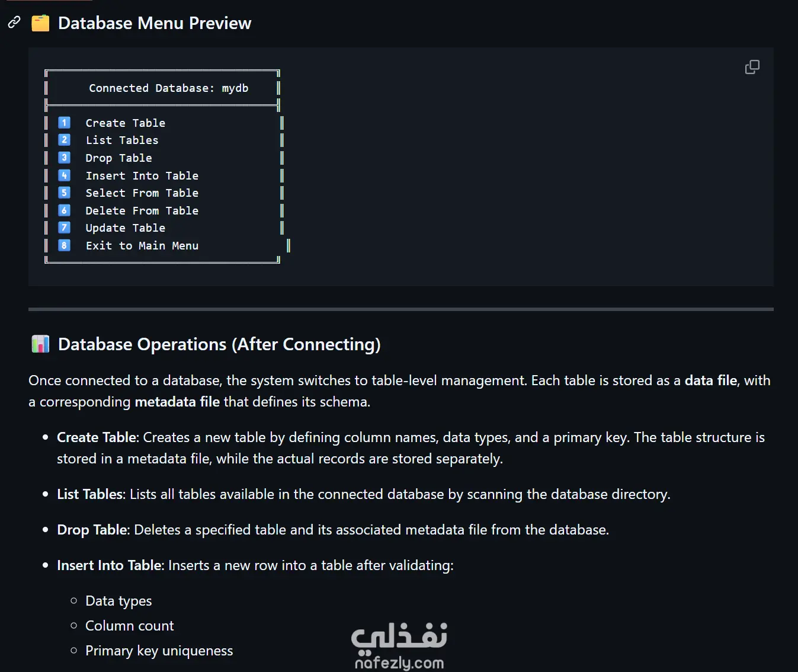Image resolution: width=798 pixels, height=672 pixels.
Task: Click the folder emoji beside Database Menu Preview
Action: point(40,23)
